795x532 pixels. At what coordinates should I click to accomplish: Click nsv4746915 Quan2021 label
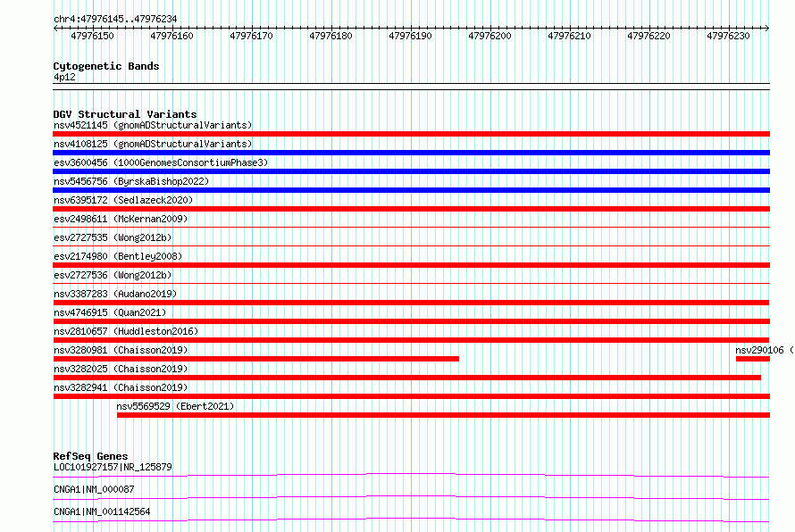click(110, 312)
